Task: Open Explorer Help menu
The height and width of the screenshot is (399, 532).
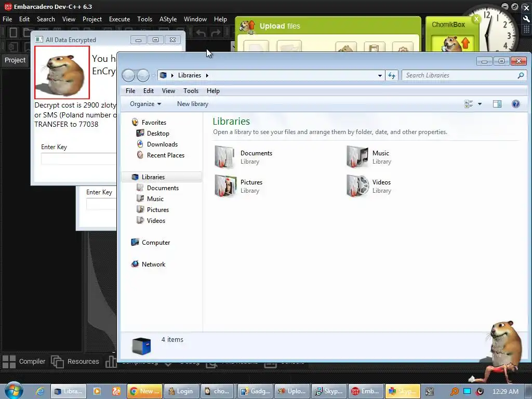Action: click(x=213, y=91)
